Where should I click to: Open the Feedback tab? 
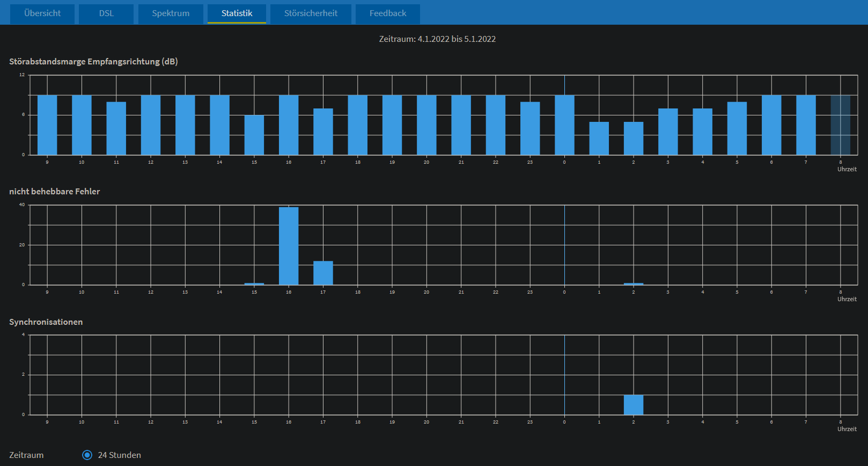coord(388,13)
